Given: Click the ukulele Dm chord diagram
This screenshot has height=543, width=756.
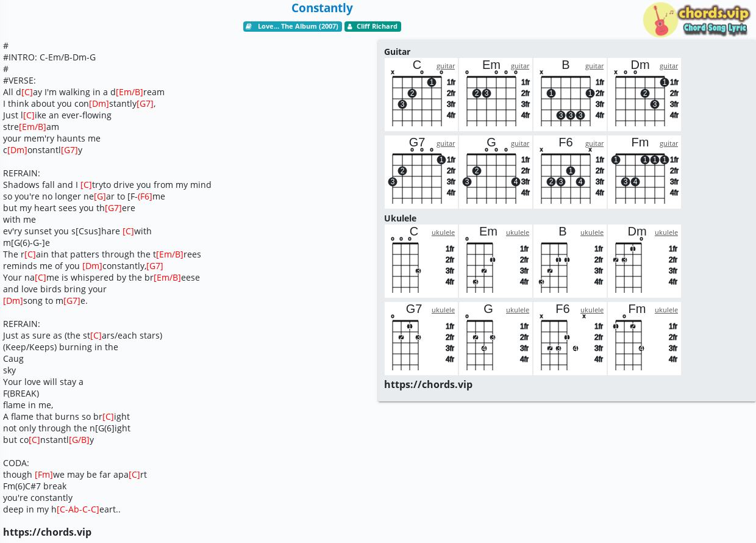Looking at the screenshot, I should pos(644,261).
